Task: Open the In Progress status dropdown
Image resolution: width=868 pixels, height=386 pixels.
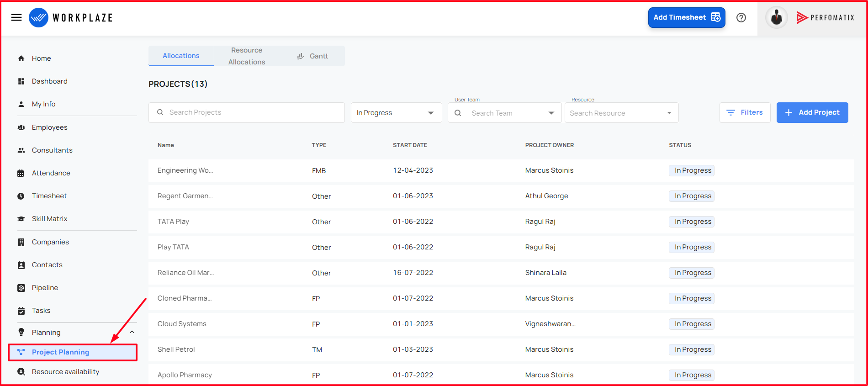Action: coord(396,113)
